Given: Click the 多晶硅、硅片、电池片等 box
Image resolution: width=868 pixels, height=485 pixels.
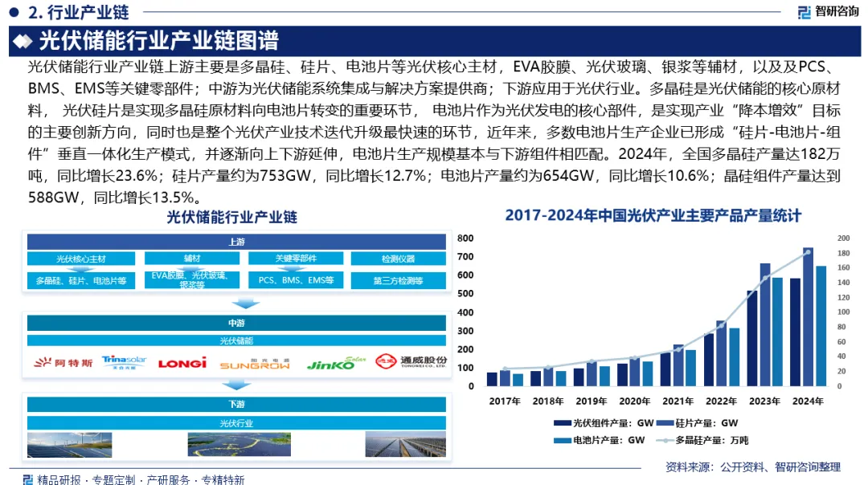Looking at the screenshot, I should click(81, 280).
